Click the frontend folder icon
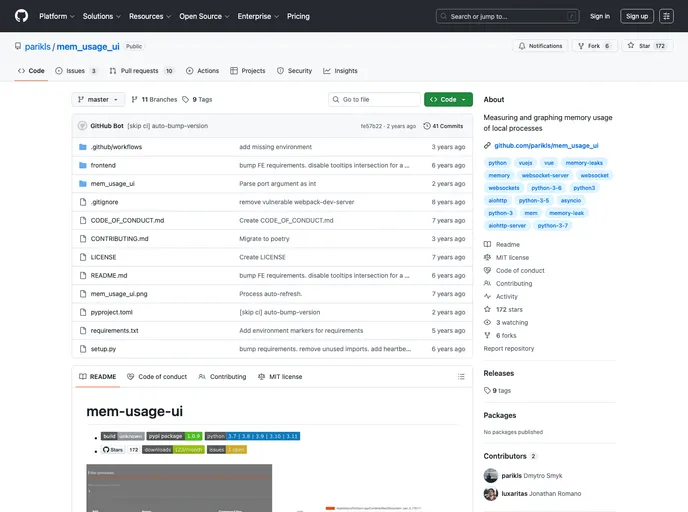 [82, 165]
